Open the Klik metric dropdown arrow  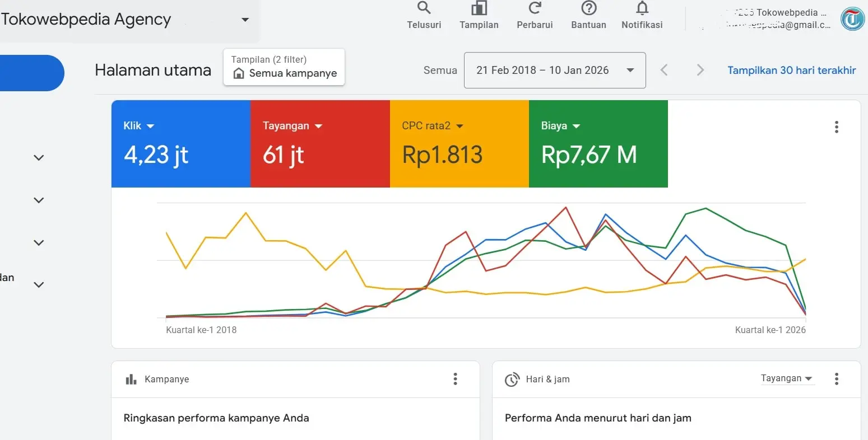[x=151, y=126]
